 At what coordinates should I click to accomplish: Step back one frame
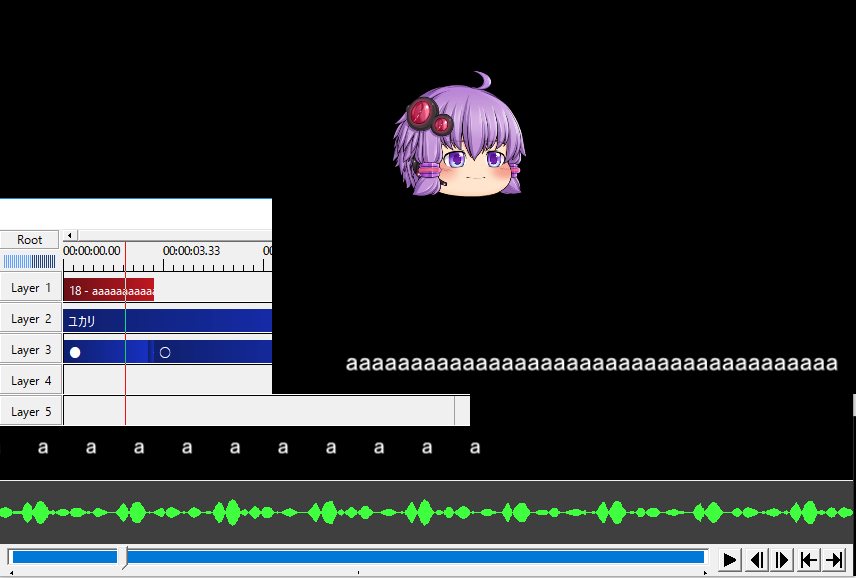(757, 560)
